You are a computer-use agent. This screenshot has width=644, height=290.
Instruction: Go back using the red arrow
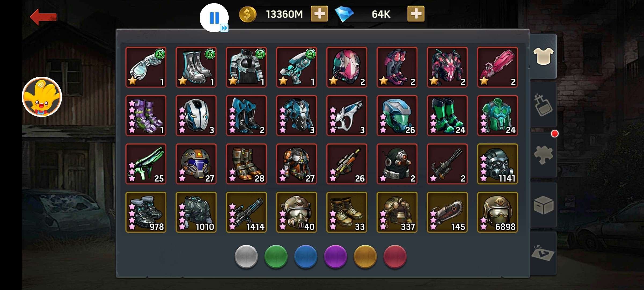click(43, 17)
